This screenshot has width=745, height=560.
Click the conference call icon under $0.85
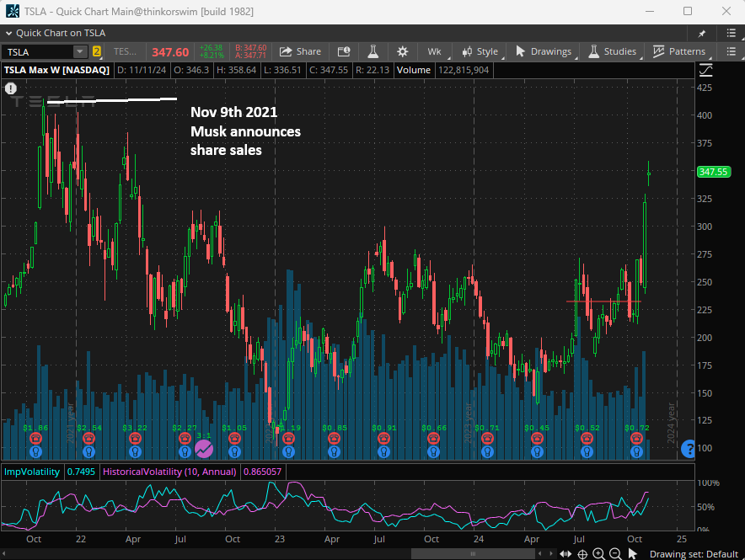click(334, 439)
